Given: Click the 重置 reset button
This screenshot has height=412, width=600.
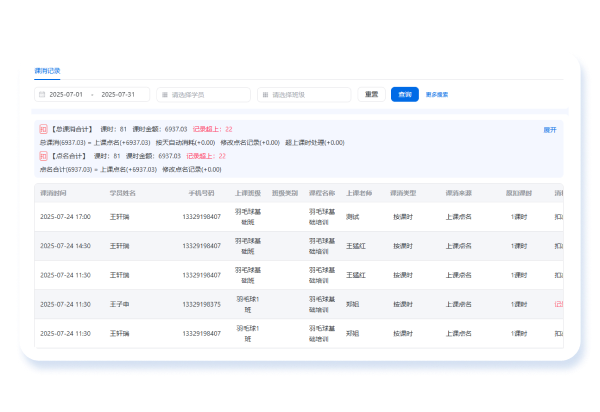Looking at the screenshot, I should pos(371,94).
